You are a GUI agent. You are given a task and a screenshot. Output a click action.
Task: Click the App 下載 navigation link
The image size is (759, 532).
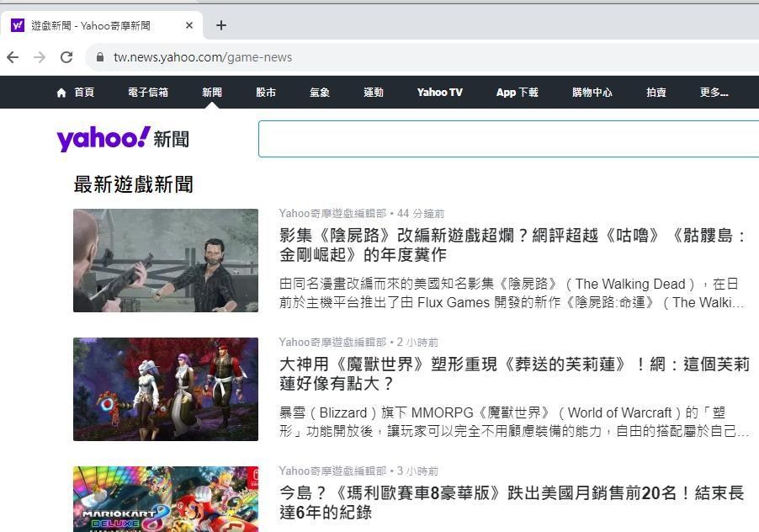[517, 93]
